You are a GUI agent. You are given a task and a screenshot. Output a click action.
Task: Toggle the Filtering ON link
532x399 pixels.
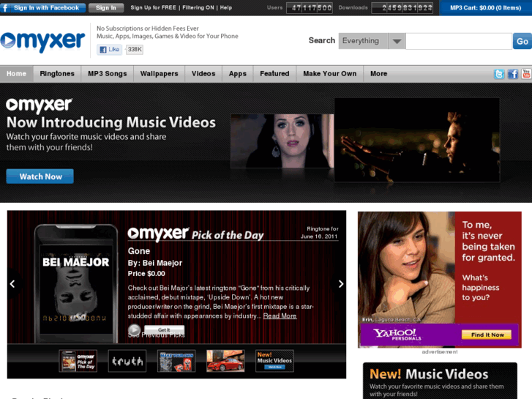point(198,7)
